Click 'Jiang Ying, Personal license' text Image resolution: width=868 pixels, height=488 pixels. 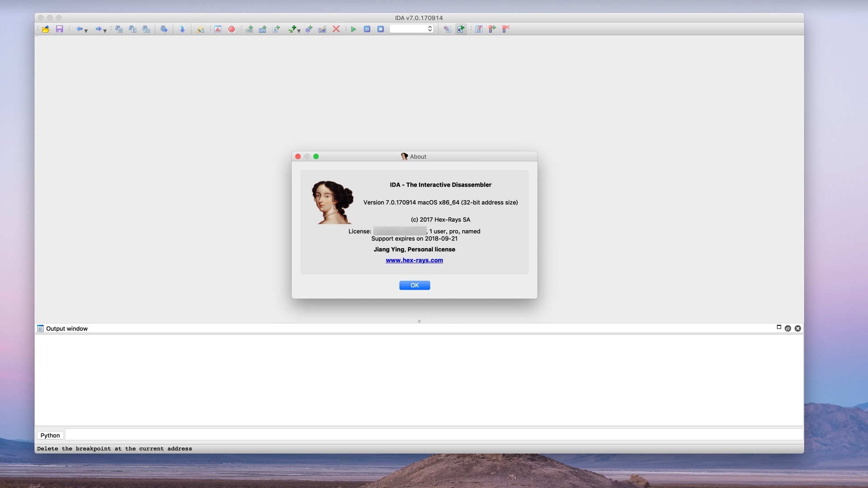tap(415, 249)
